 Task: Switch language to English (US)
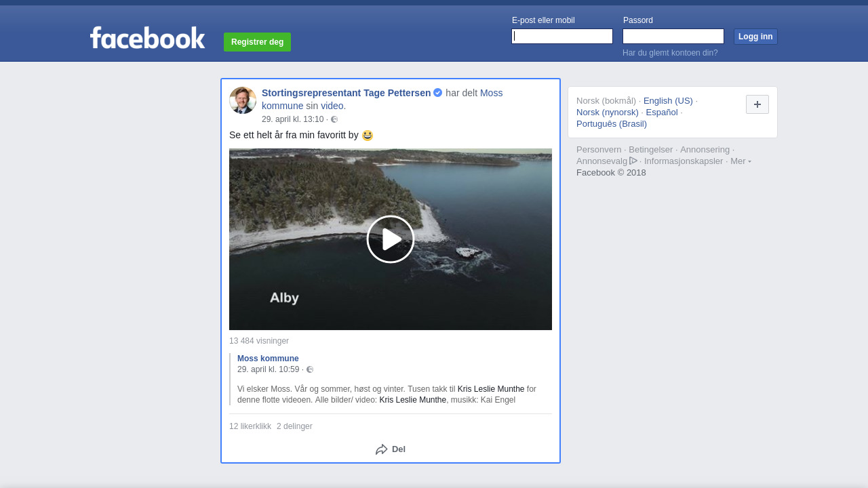pyautogui.click(x=668, y=101)
